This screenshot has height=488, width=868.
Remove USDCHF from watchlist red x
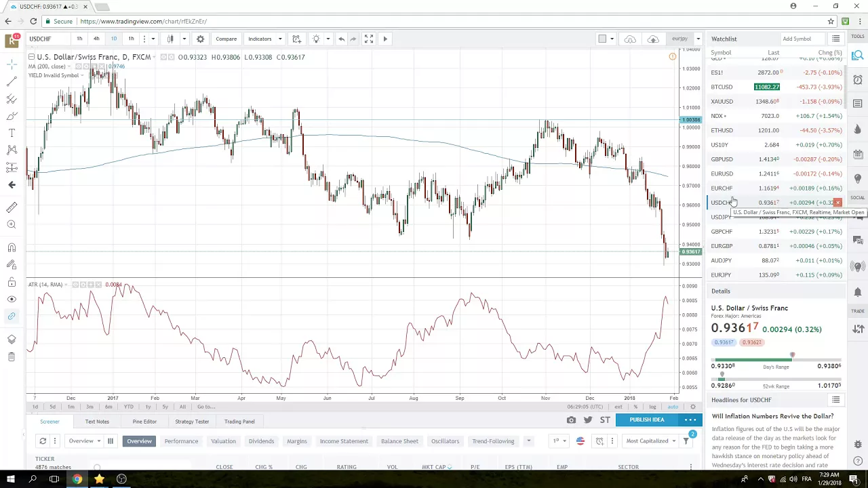[x=837, y=203]
